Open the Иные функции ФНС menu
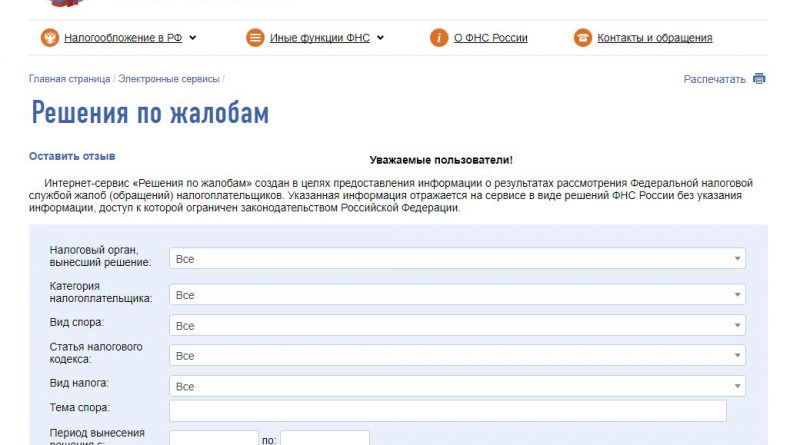 pyautogui.click(x=320, y=38)
